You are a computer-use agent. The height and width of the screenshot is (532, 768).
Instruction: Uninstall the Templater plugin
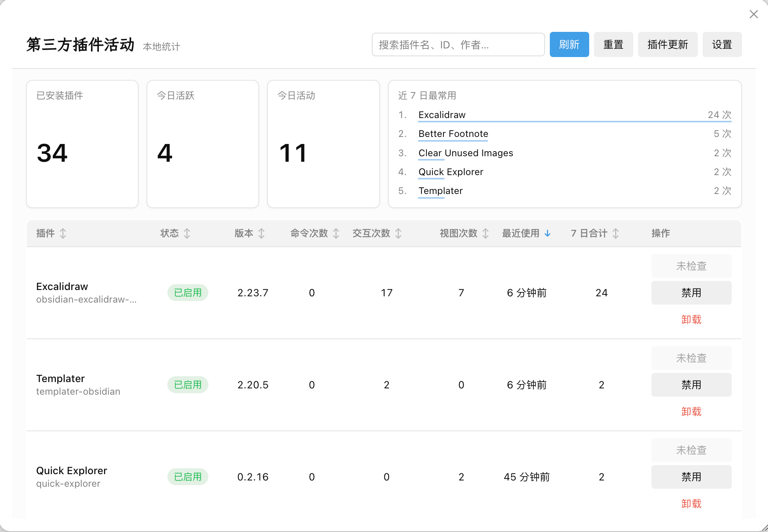point(691,412)
